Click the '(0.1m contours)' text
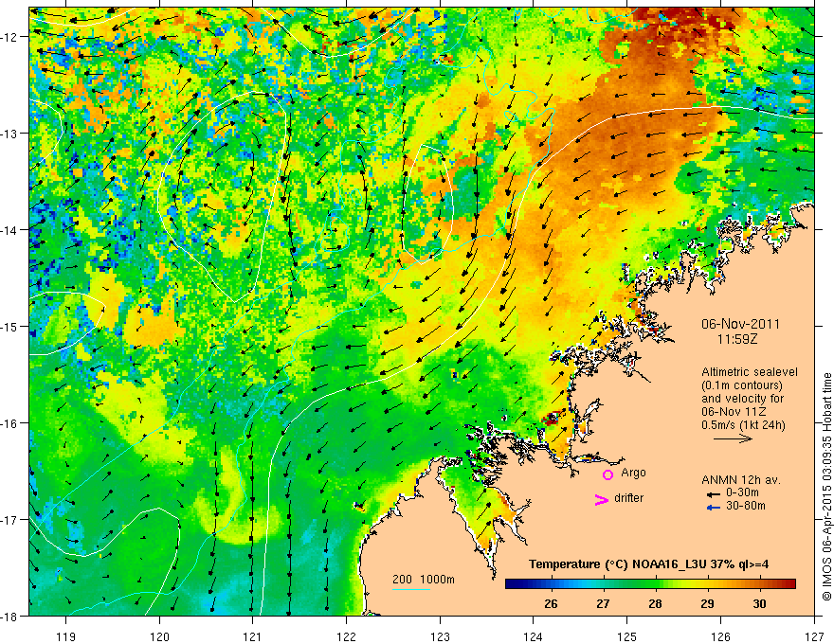834x644 pixels. pos(742,385)
